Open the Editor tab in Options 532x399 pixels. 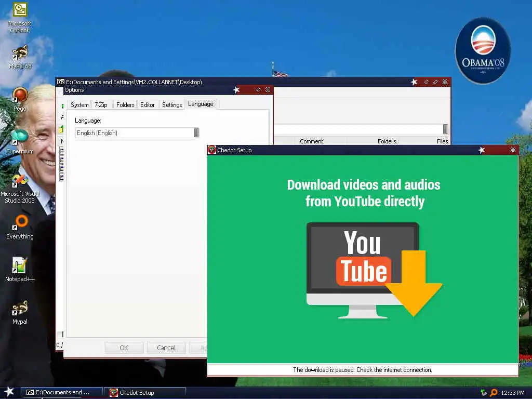[x=147, y=105]
